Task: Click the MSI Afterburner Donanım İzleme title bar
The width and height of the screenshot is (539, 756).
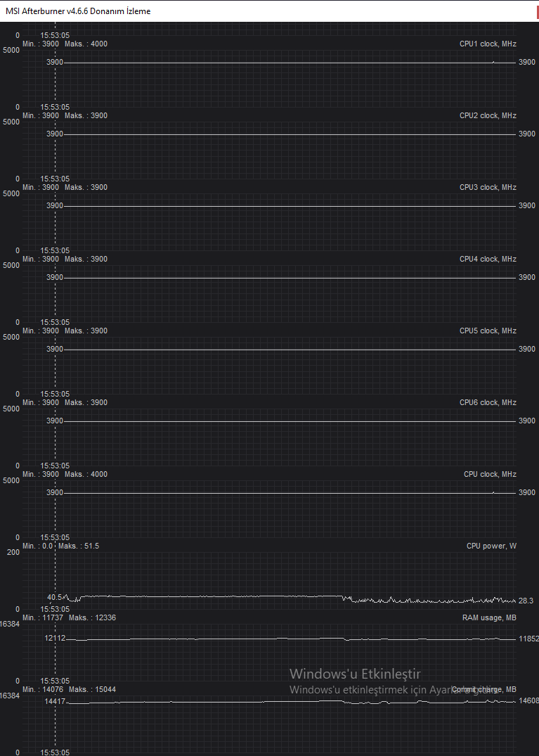Action: [x=267, y=11]
